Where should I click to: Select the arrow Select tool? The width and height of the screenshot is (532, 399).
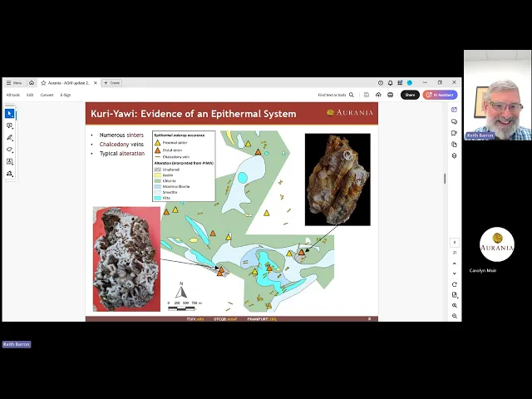point(9,114)
